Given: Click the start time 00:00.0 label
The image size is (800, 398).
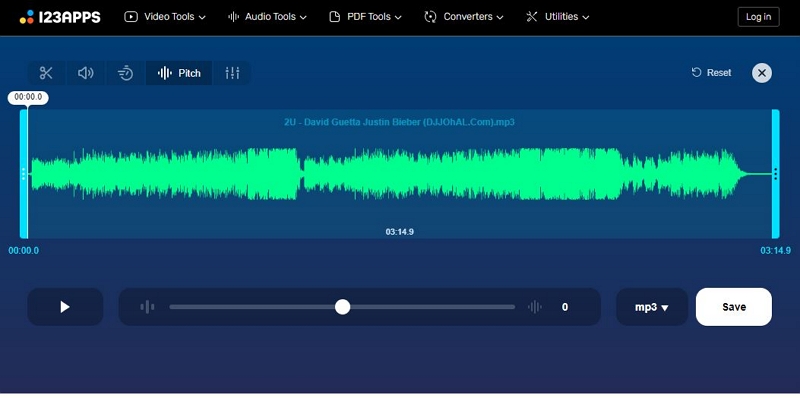Looking at the screenshot, I should (x=23, y=251).
